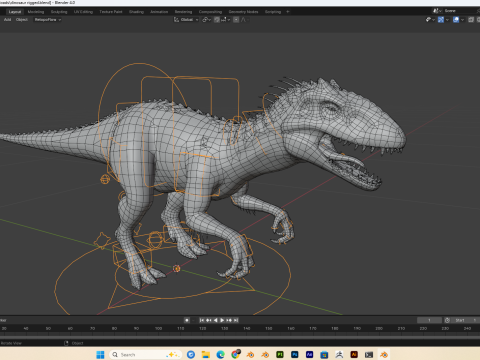This screenshot has height=360, width=480.
Task: Switch to the UV Editing tab
Action: tap(83, 12)
